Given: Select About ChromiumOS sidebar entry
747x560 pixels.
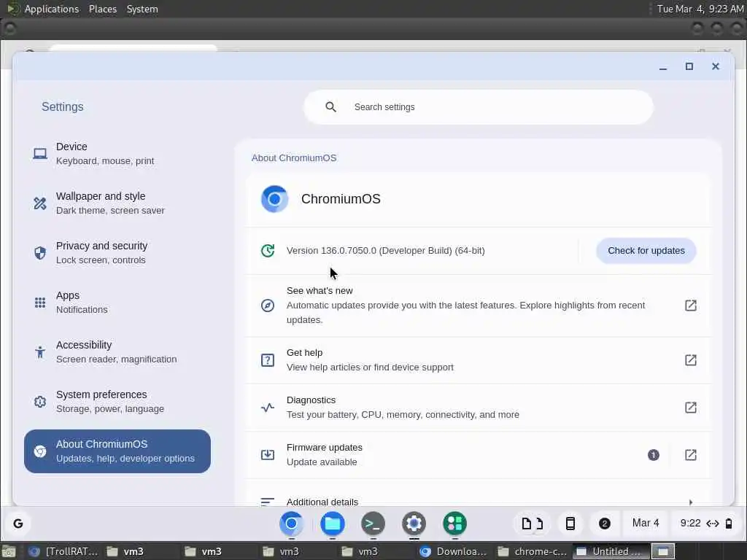Looking at the screenshot, I should [117, 451].
